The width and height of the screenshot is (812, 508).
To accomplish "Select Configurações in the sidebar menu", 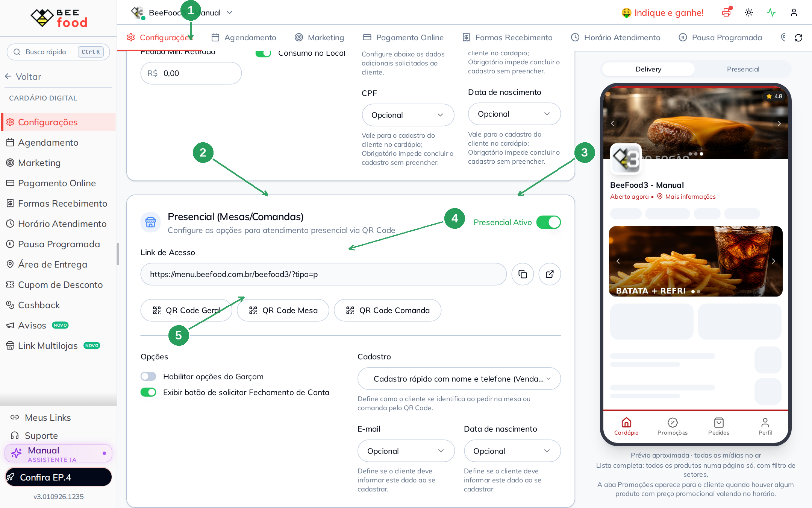I will tap(59, 122).
